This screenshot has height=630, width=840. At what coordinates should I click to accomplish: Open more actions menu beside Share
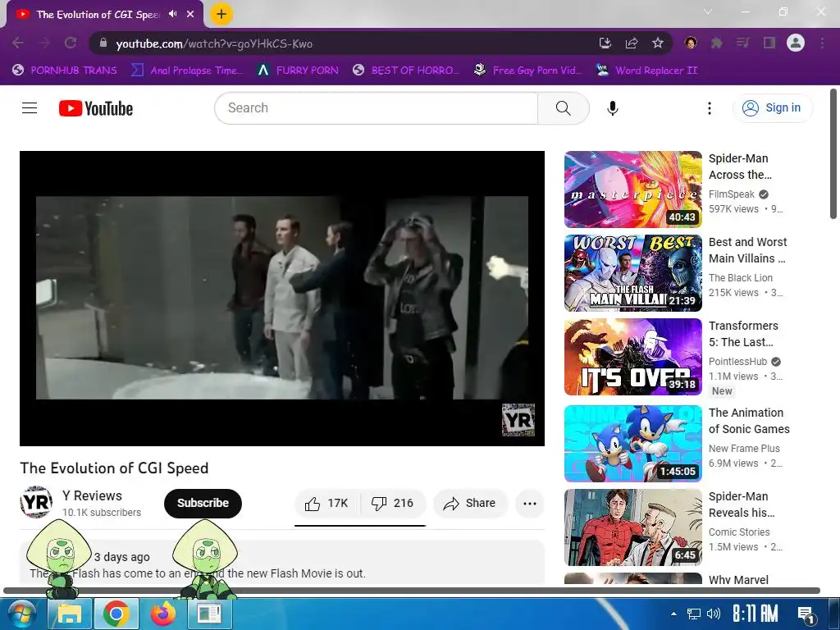[529, 504]
